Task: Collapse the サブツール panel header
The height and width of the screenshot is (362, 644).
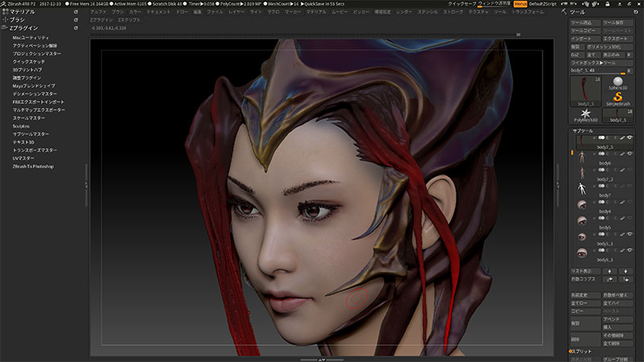Action: click(583, 131)
